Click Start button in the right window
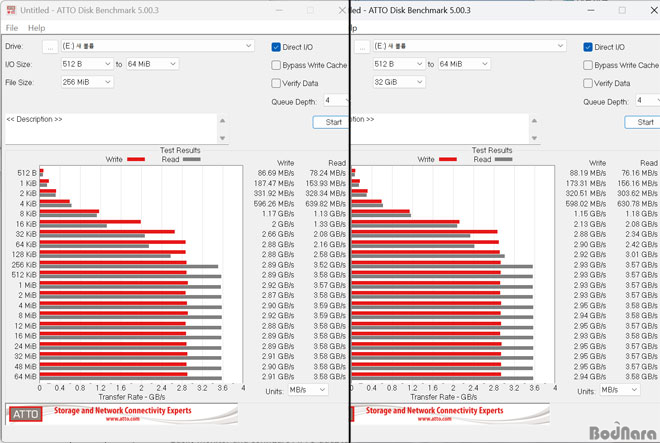Viewport: 660px width, 443px height. click(642, 122)
